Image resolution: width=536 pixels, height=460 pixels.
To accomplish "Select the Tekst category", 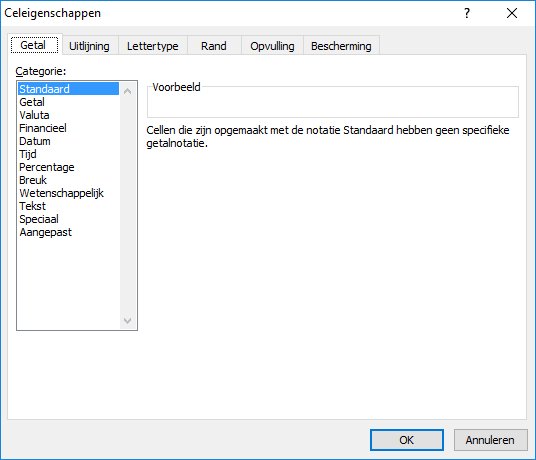I will click(32, 206).
